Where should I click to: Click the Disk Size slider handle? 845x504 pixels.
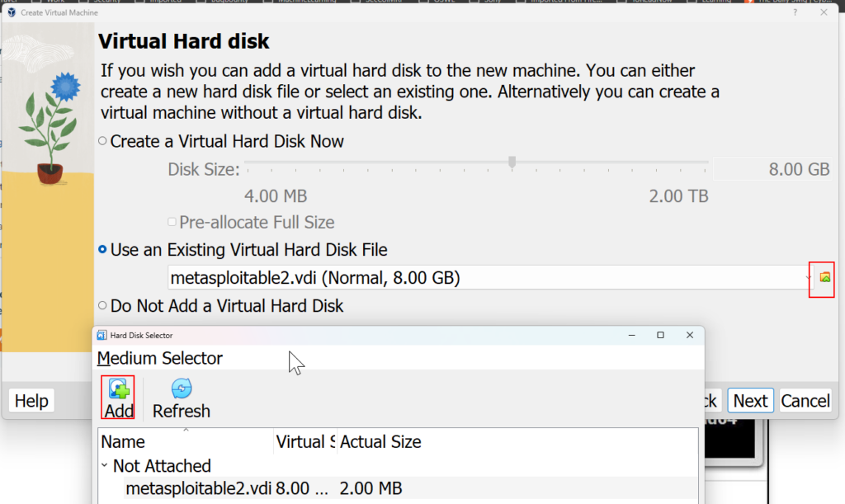pyautogui.click(x=512, y=162)
